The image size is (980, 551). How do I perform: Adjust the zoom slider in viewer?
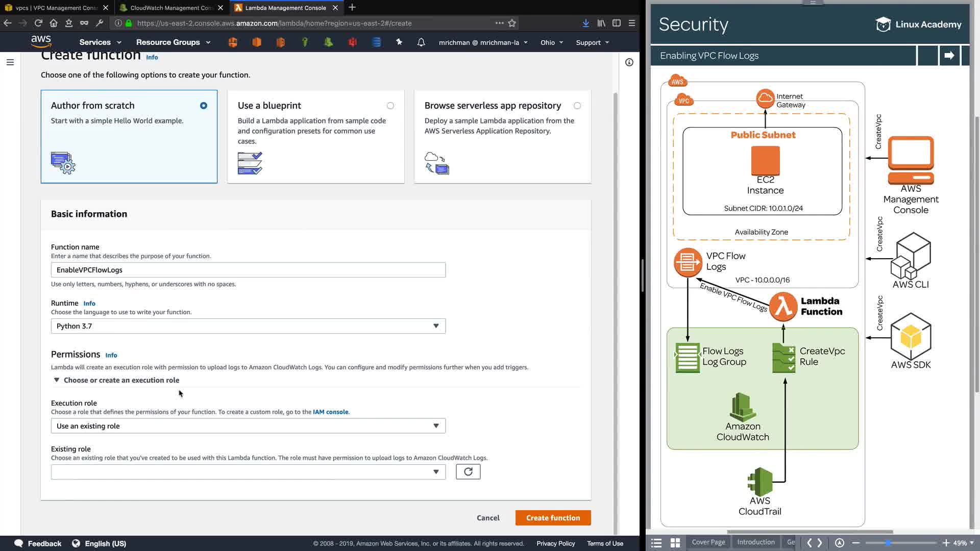pyautogui.click(x=888, y=543)
